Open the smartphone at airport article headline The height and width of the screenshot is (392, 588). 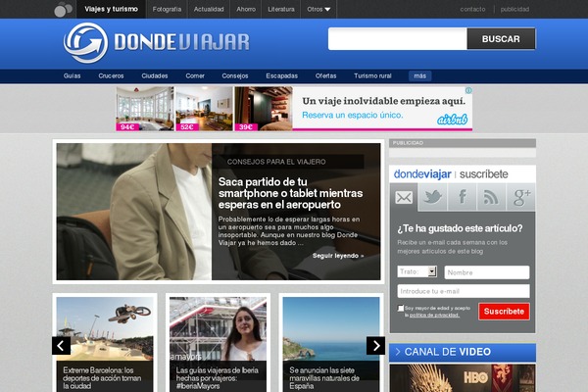coord(291,193)
